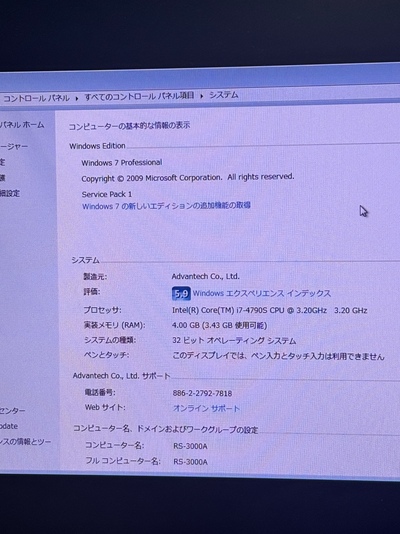
Task: Go to コントロール パネル in the breadcrumb
Action: click(x=36, y=98)
